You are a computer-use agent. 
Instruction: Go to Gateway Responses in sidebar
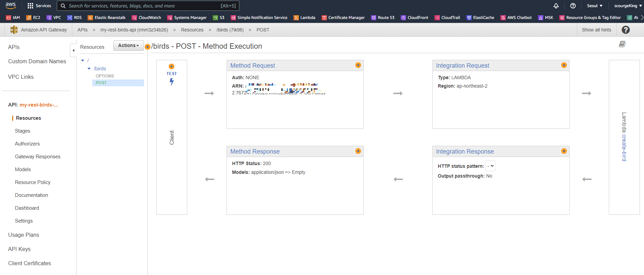[38, 157]
